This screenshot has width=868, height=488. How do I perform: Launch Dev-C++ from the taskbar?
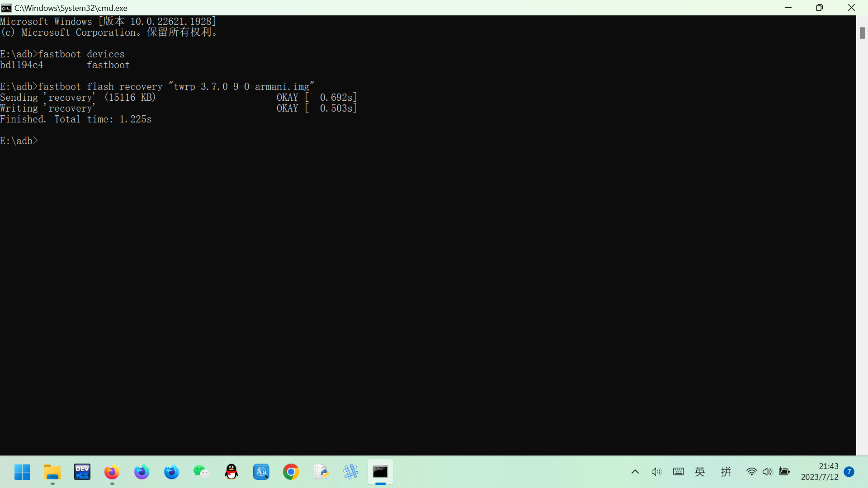tap(82, 472)
